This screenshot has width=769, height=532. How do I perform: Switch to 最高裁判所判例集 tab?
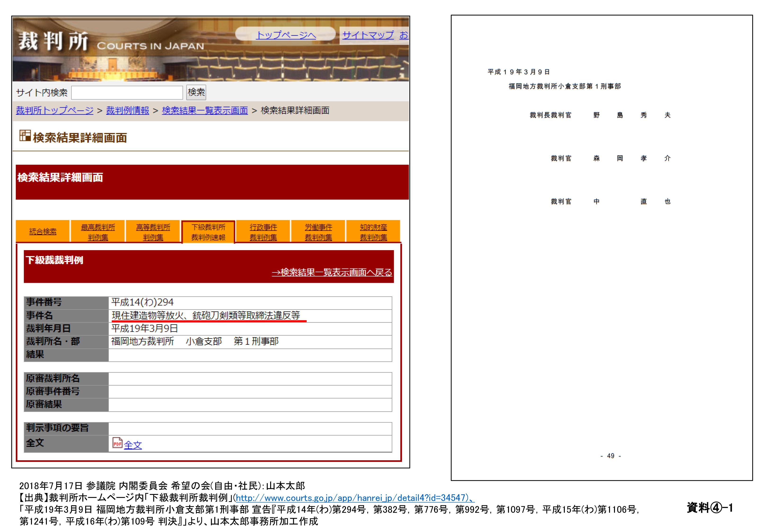point(98,232)
